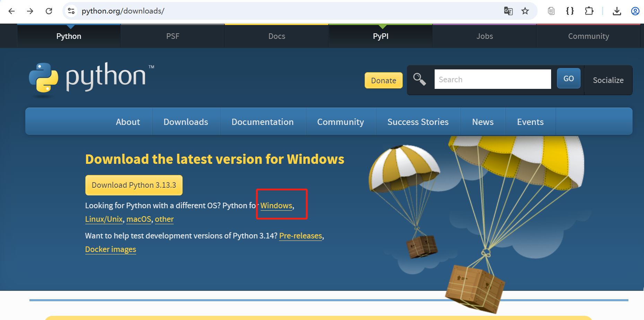644x320 pixels.
Task: Select the PSF top tab
Action: [x=173, y=36]
